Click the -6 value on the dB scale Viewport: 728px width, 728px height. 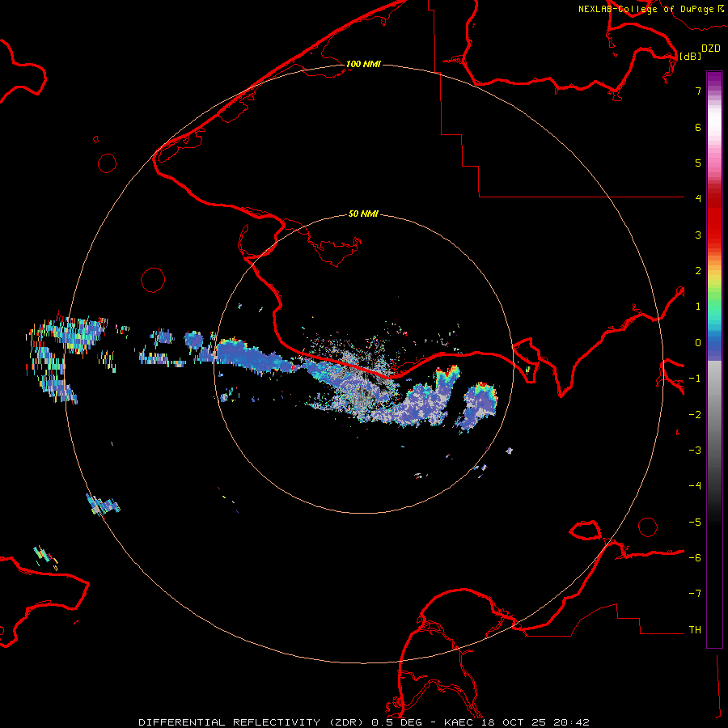tap(695, 558)
